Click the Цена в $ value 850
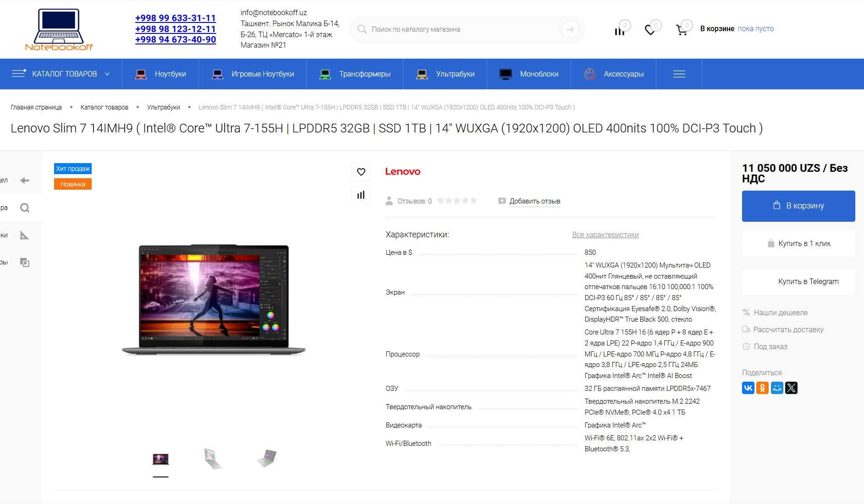864x504 pixels. (590, 252)
